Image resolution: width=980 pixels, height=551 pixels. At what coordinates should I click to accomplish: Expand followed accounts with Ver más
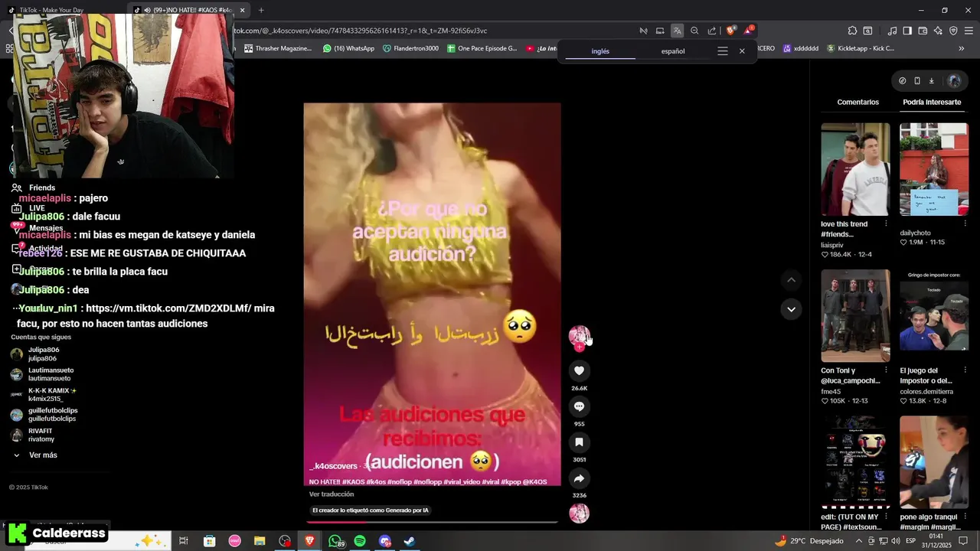tap(36, 455)
